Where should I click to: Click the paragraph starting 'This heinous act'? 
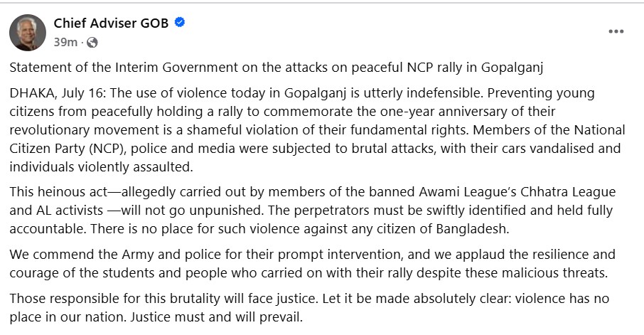[x=313, y=212]
